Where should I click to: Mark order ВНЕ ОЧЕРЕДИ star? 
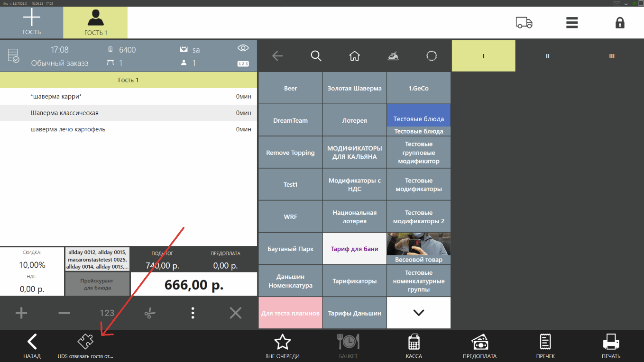(x=282, y=346)
